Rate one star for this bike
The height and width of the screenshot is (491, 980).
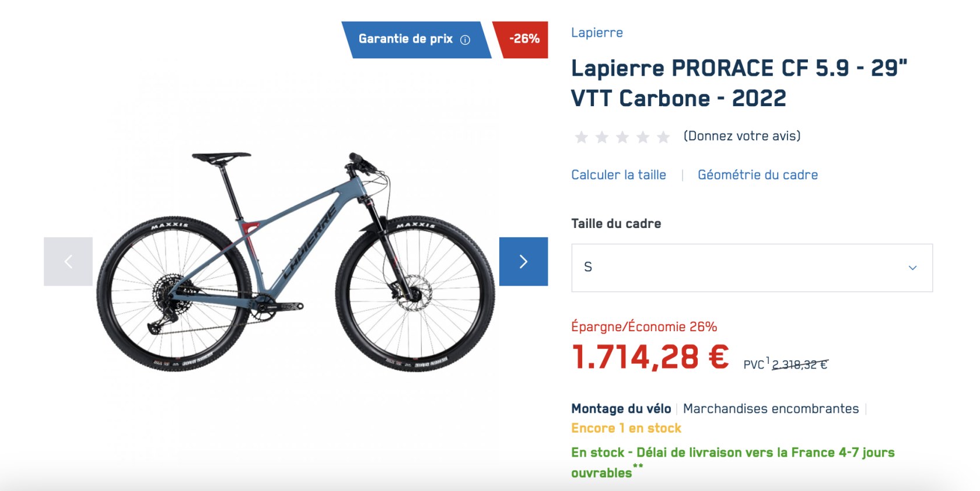tap(581, 137)
